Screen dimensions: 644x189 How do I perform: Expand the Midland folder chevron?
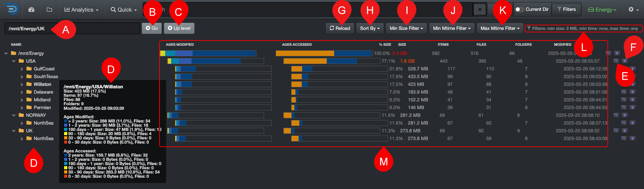[22, 100]
